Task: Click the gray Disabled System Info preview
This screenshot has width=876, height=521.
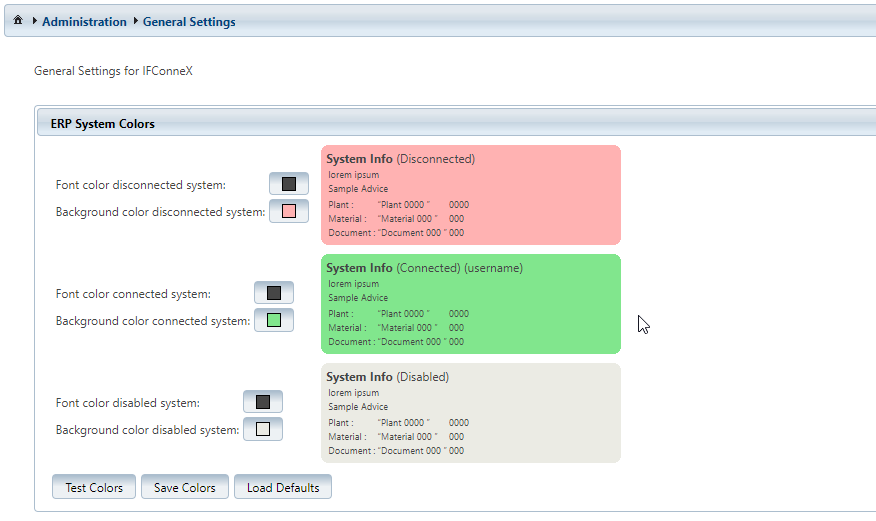Action: click(470, 413)
